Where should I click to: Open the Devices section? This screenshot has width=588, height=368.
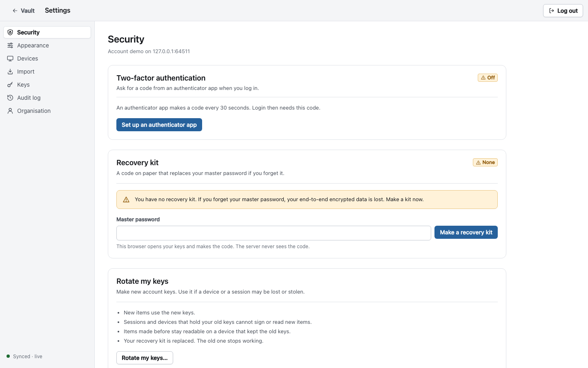pos(47,58)
